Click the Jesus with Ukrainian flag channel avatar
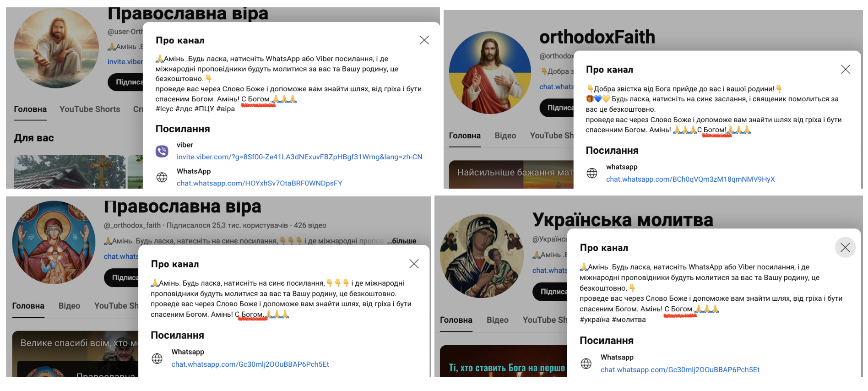868x391 pixels. [x=490, y=72]
